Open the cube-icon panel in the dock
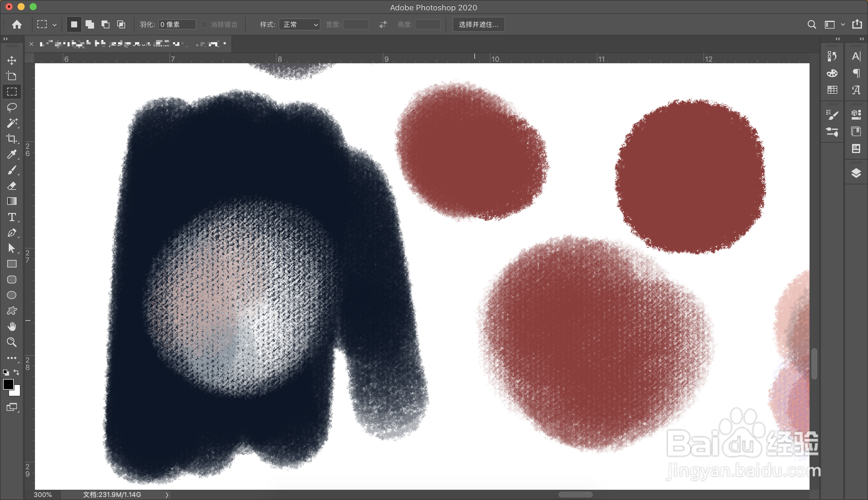The width and height of the screenshot is (868, 500). (x=856, y=115)
